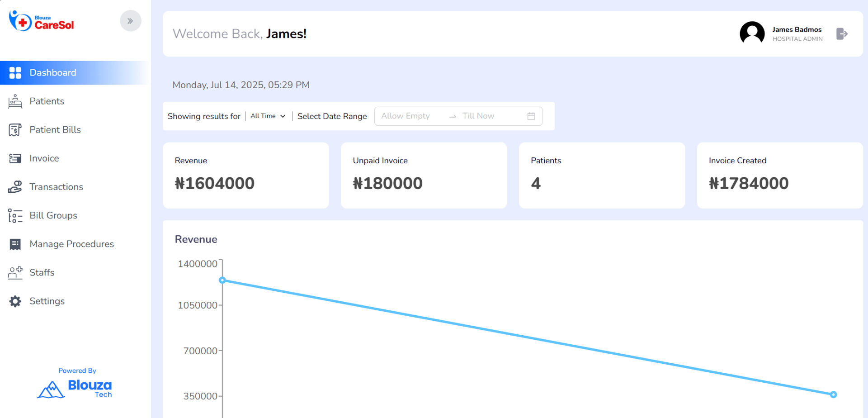Go to Transactions page

point(56,187)
